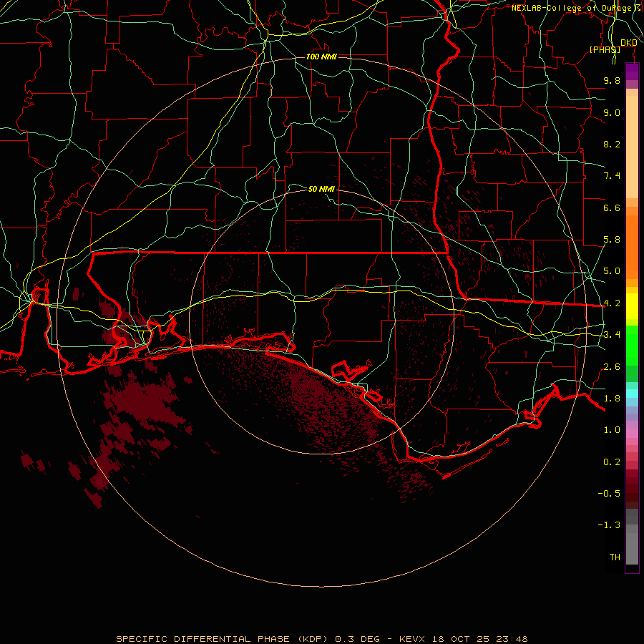Pick the pink band on the color scale

point(632,434)
